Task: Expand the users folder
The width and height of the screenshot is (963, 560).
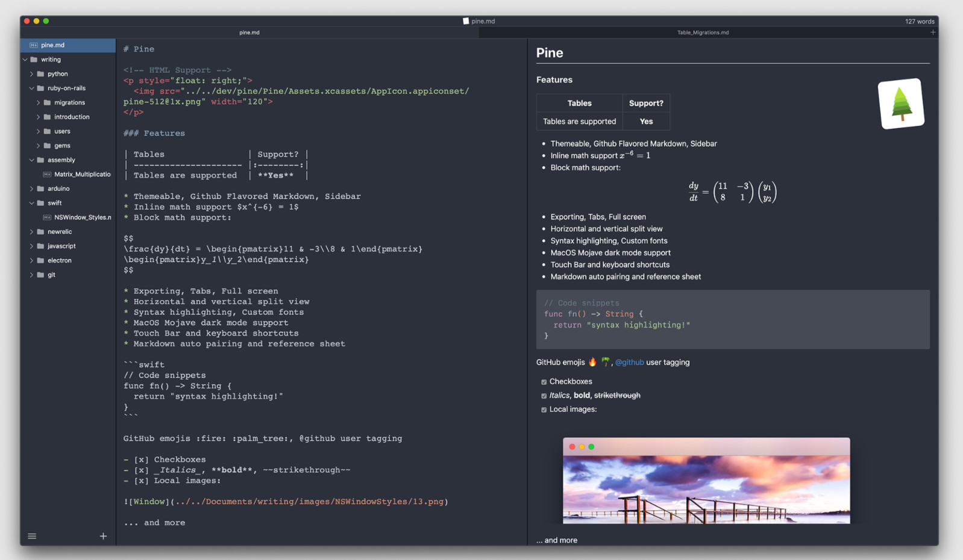Action: click(38, 131)
